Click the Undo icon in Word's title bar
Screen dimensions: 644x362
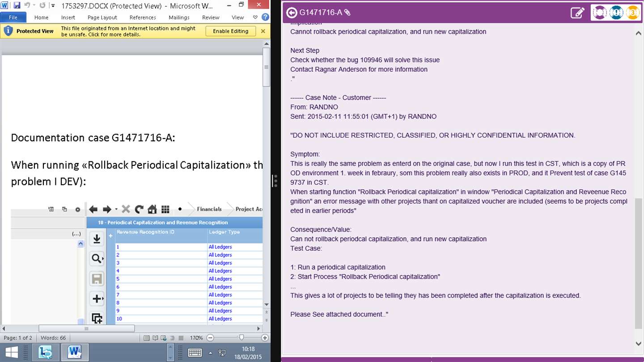pos(26,6)
